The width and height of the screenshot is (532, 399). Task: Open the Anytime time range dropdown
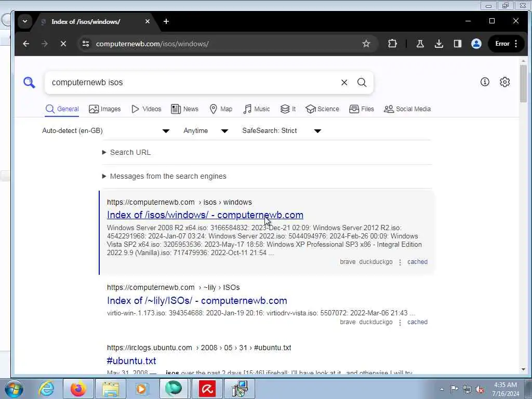pyautogui.click(x=206, y=130)
